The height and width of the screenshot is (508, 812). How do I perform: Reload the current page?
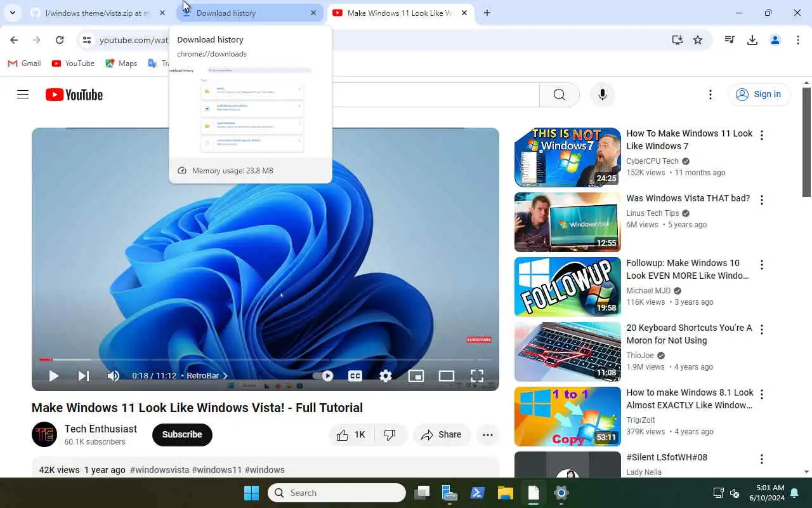click(60, 40)
